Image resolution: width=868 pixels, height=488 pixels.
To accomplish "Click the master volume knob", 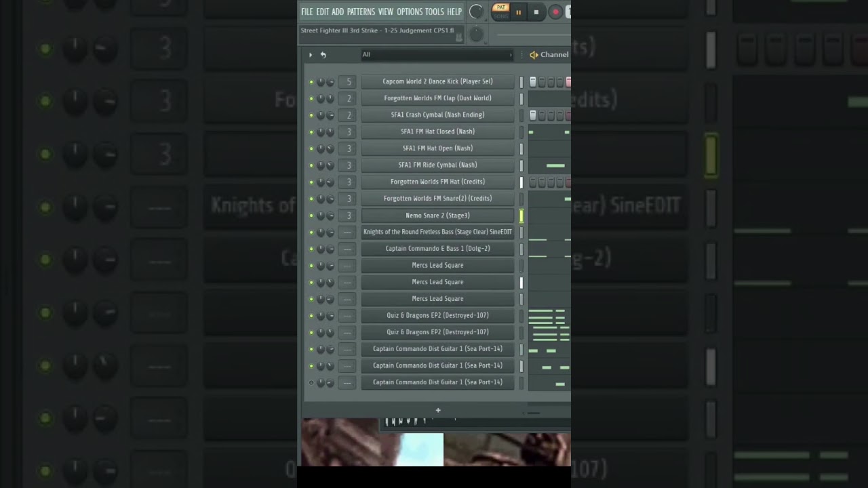I will 476,12.
